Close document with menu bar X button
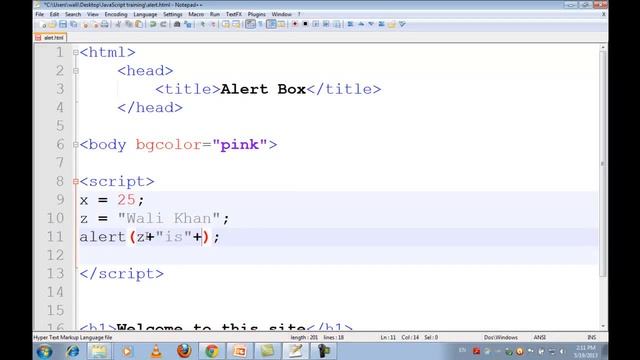This screenshot has height=360, width=640. [603, 14]
